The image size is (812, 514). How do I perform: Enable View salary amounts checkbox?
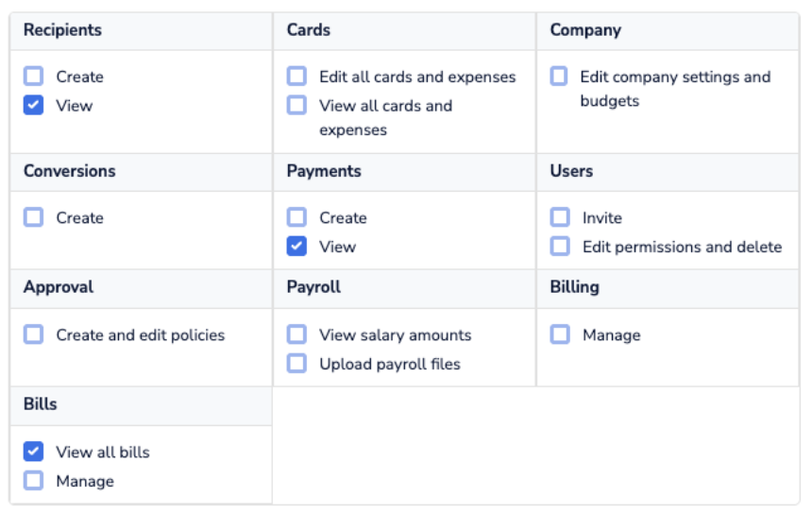(297, 334)
